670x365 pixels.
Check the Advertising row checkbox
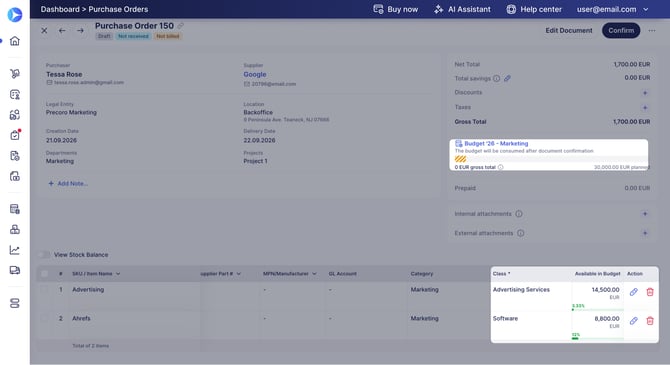(44, 290)
